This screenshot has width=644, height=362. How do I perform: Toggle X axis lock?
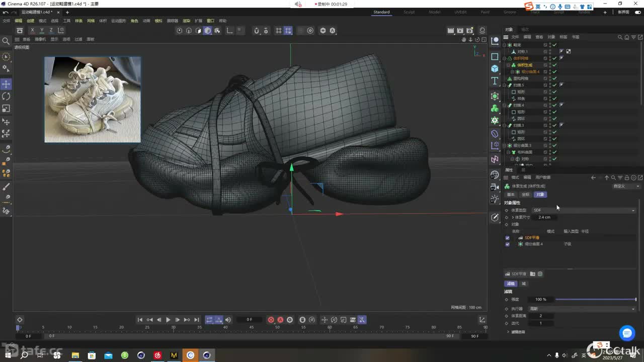pos(33,31)
